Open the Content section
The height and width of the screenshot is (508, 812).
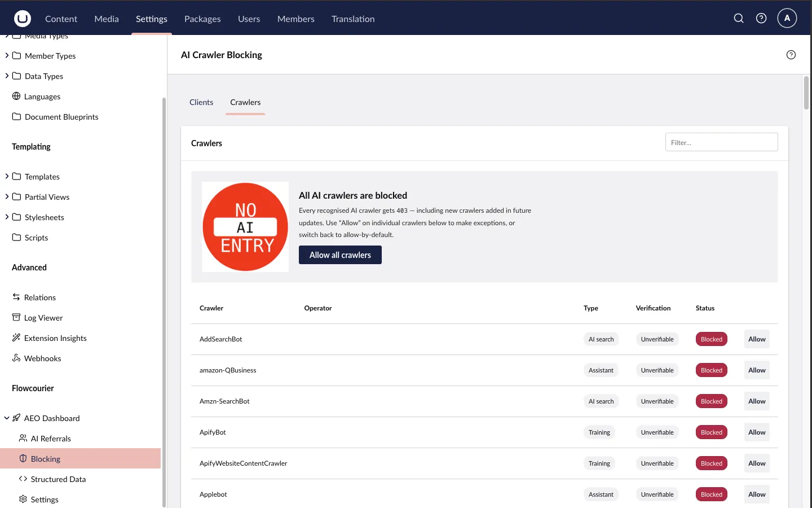pyautogui.click(x=61, y=19)
